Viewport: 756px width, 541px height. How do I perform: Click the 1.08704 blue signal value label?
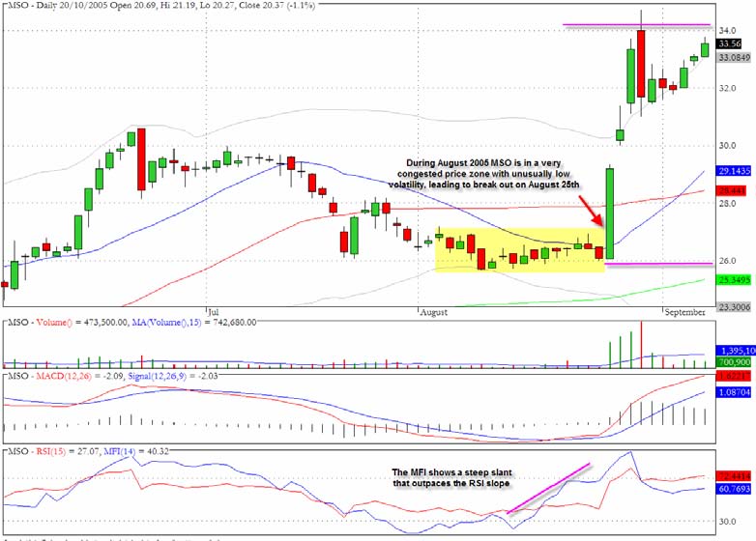pyautogui.click(x=734, y=392)
